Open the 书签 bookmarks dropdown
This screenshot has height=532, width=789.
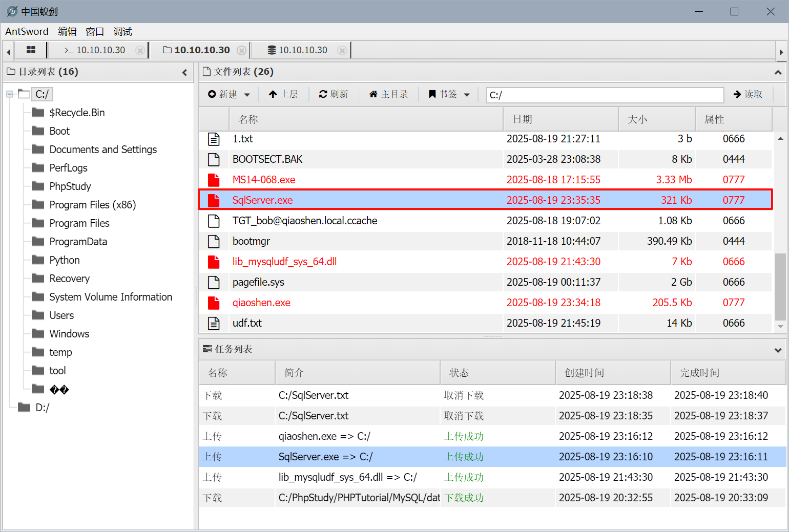click(449, 94)
